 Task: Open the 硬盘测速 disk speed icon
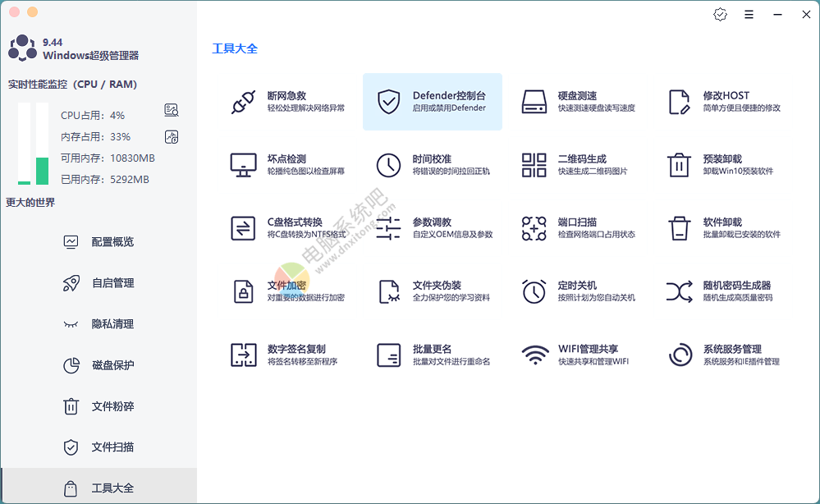534,102
